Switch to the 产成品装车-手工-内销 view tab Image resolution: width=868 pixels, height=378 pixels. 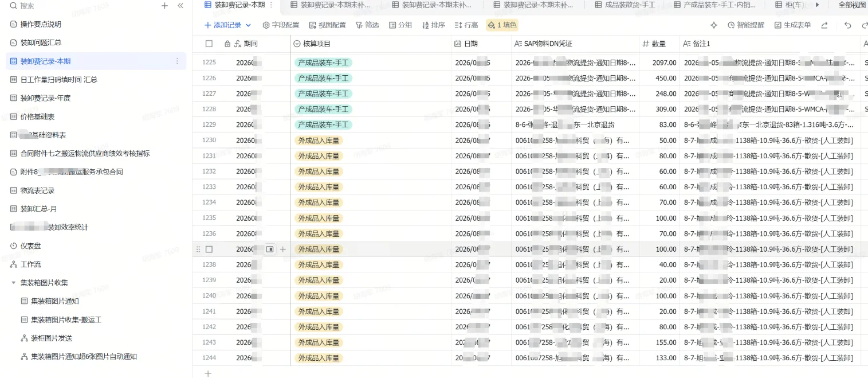(x=716, y=5)
